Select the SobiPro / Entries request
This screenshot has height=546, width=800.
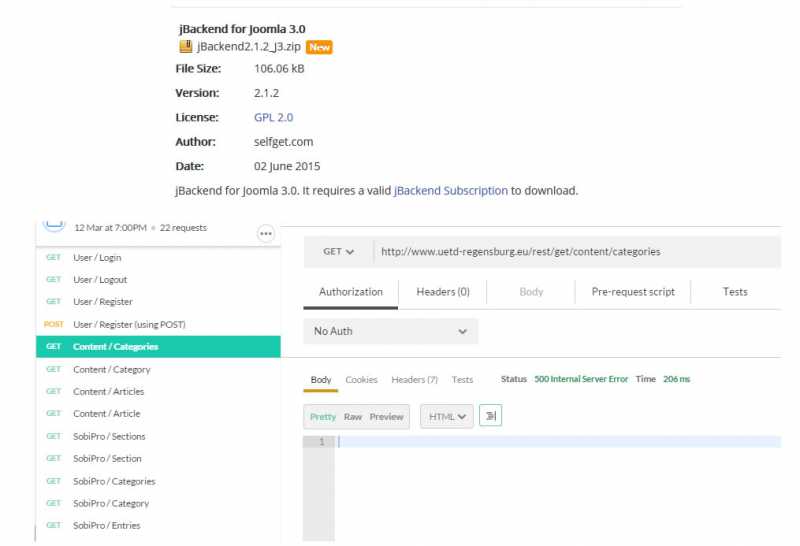158,525
